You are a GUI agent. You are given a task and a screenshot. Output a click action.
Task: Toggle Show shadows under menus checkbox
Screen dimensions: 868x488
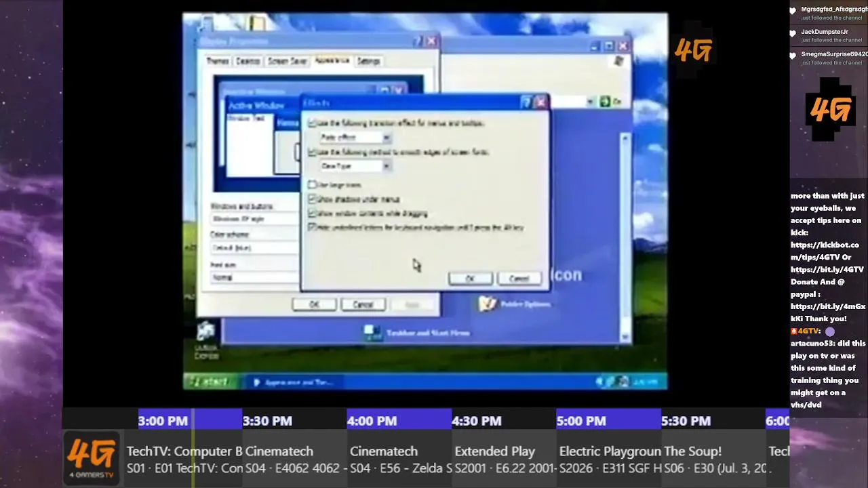312,199
